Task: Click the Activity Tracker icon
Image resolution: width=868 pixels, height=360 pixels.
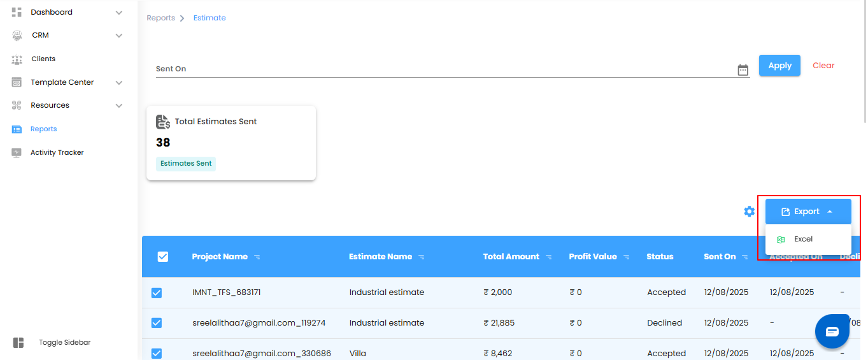Action: click(17, 153)
